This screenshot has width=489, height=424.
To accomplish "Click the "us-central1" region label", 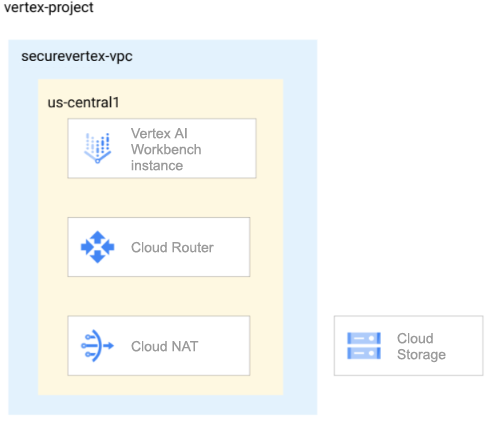I will point(83,102).
